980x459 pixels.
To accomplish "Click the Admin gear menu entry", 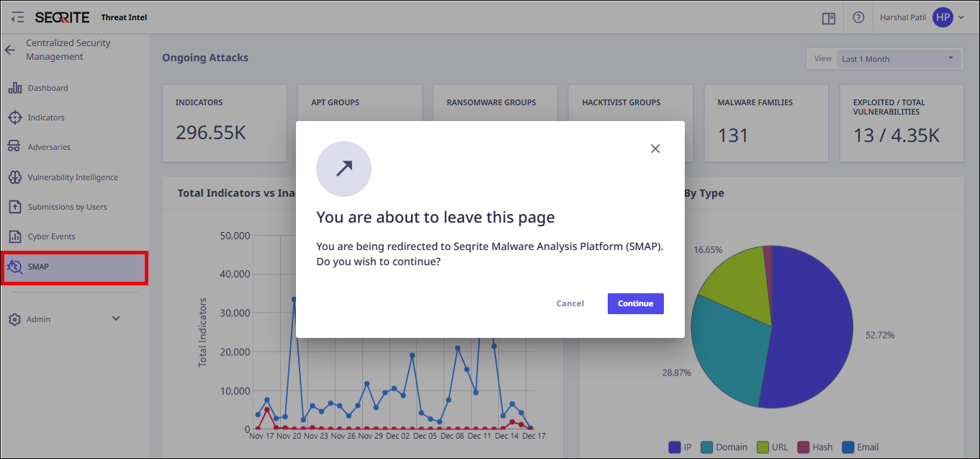I will (38, 319).
